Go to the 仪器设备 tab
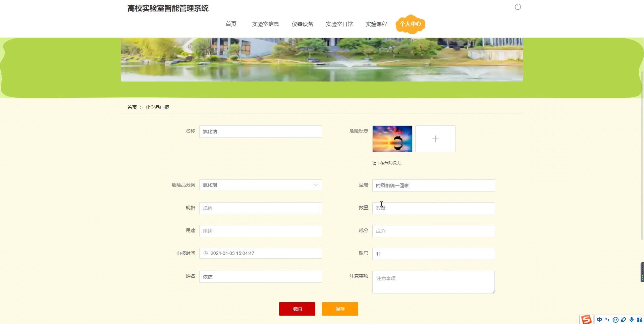The height and width of the screenshot is (324, 644). (x=303, y=24)
